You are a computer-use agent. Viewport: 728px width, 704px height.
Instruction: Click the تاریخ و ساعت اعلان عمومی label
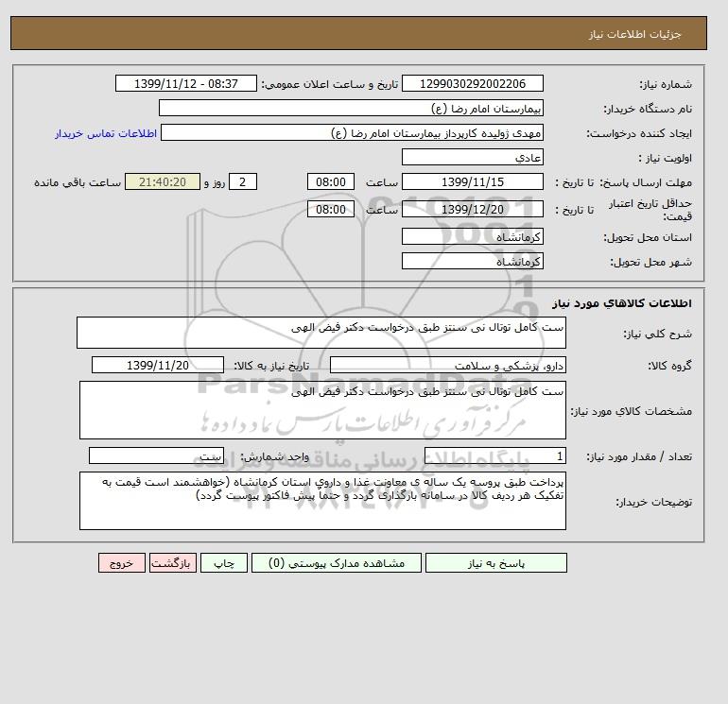click(x=330, y=84)
